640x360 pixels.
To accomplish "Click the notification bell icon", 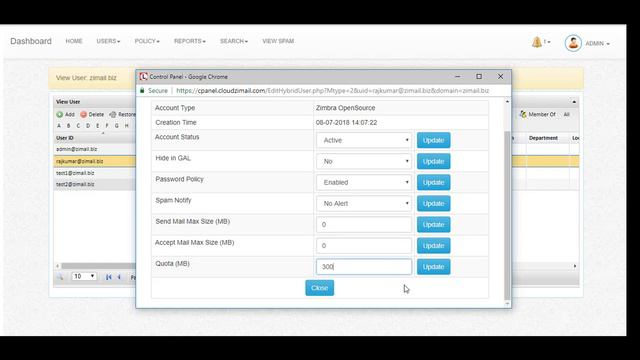I will (x=537, y=42).
